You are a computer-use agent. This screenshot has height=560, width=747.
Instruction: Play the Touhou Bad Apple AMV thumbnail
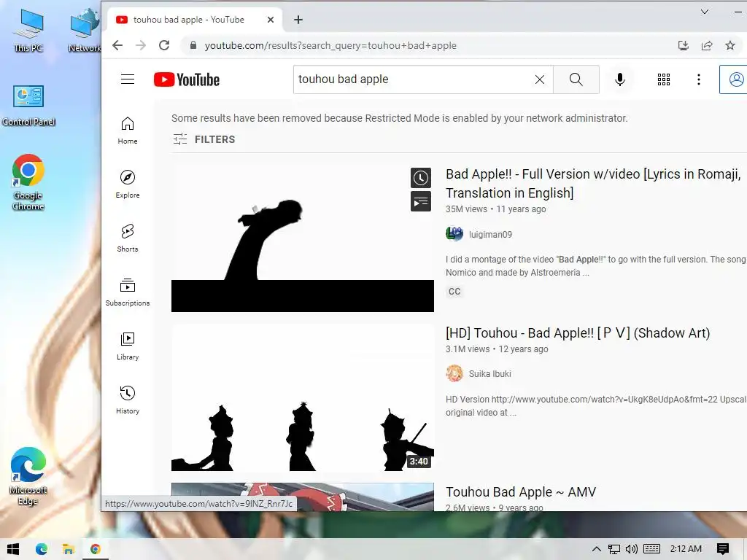(x=303, y=497)
